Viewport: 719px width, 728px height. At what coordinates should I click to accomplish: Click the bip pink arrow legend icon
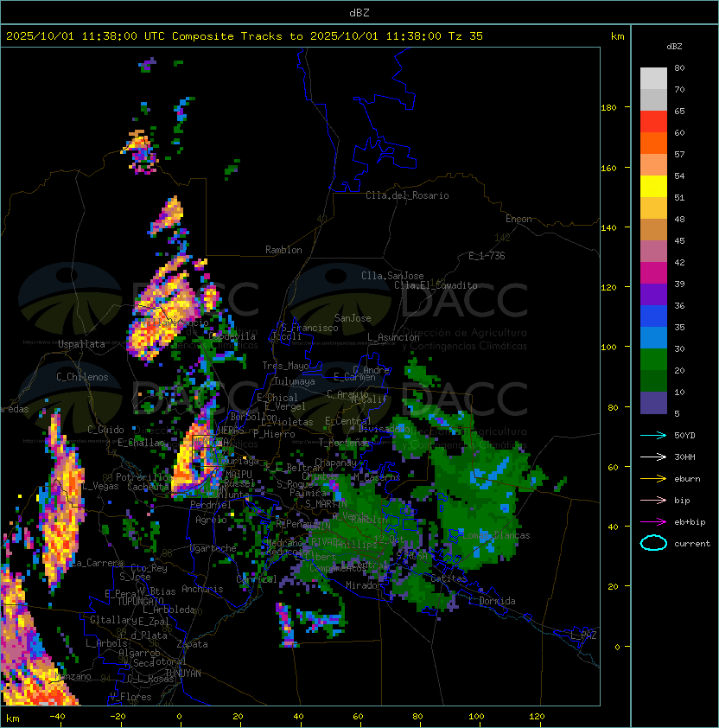click(653, 501)
